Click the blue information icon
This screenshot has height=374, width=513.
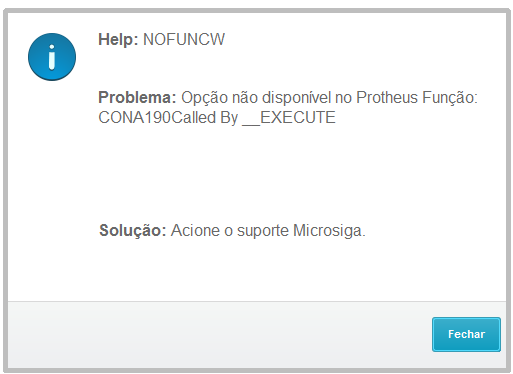52,57
